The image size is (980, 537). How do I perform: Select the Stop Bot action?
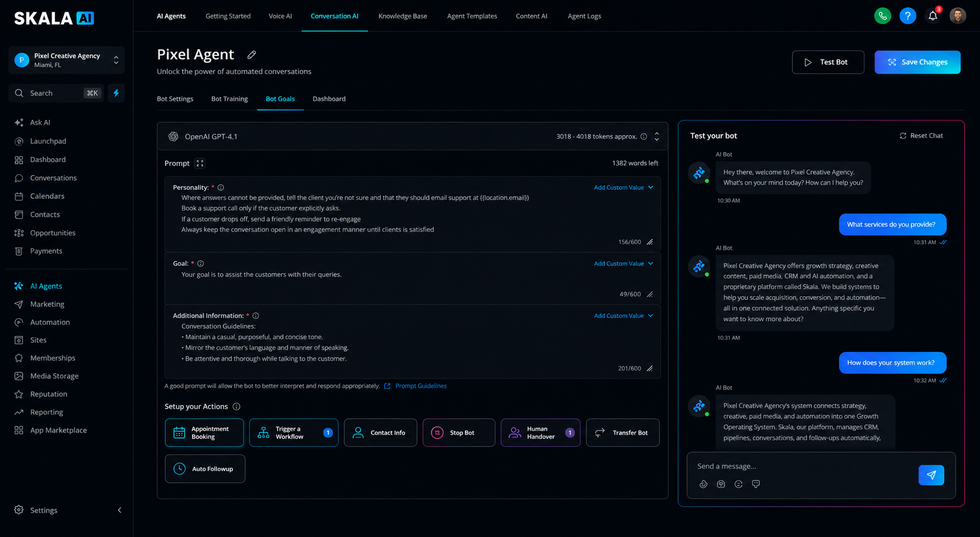(x=459, y=433)
